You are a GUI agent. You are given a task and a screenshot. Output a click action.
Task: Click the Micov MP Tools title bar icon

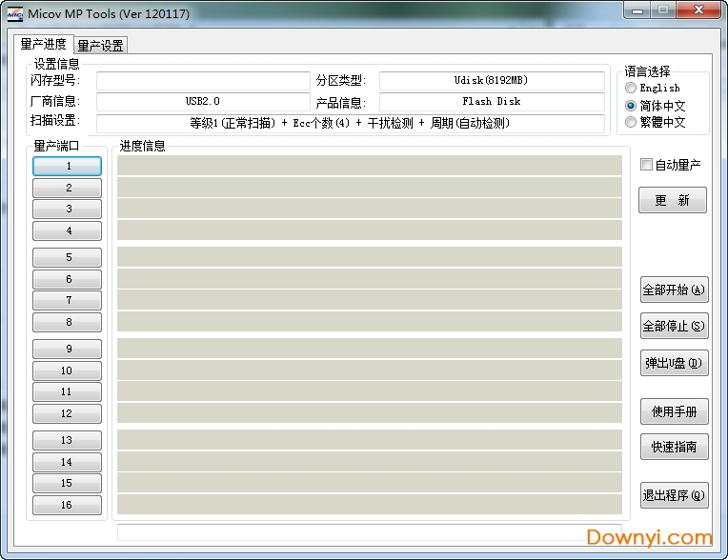[15, 14]
